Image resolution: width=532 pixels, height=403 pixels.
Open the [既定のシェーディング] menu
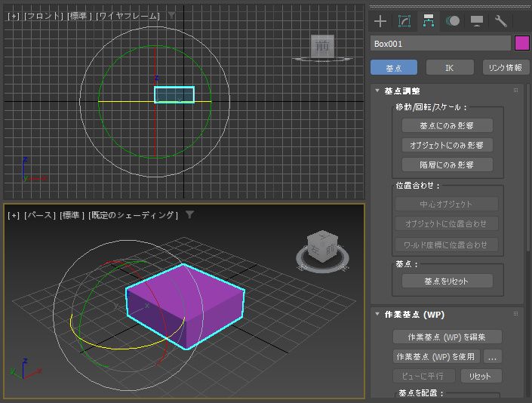[133, 215]
